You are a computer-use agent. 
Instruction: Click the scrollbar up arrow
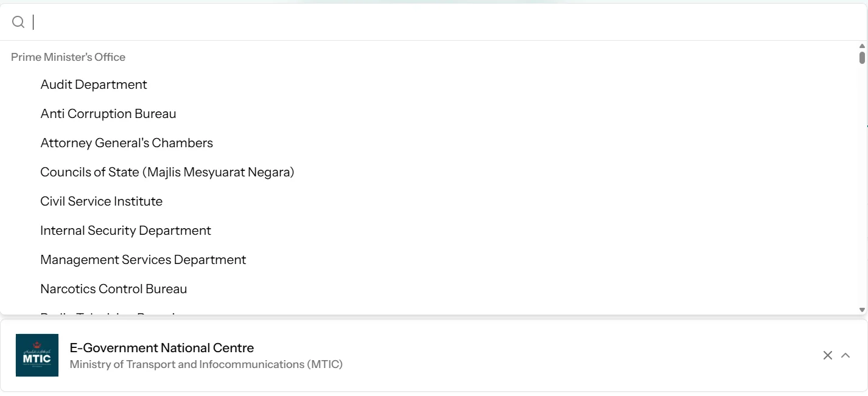pos(862,46)
